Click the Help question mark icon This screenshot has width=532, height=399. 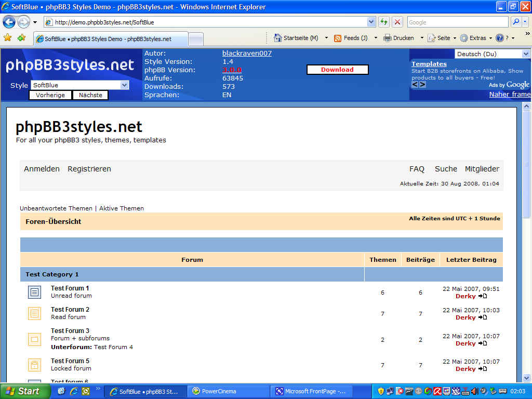tap(499, 38)
